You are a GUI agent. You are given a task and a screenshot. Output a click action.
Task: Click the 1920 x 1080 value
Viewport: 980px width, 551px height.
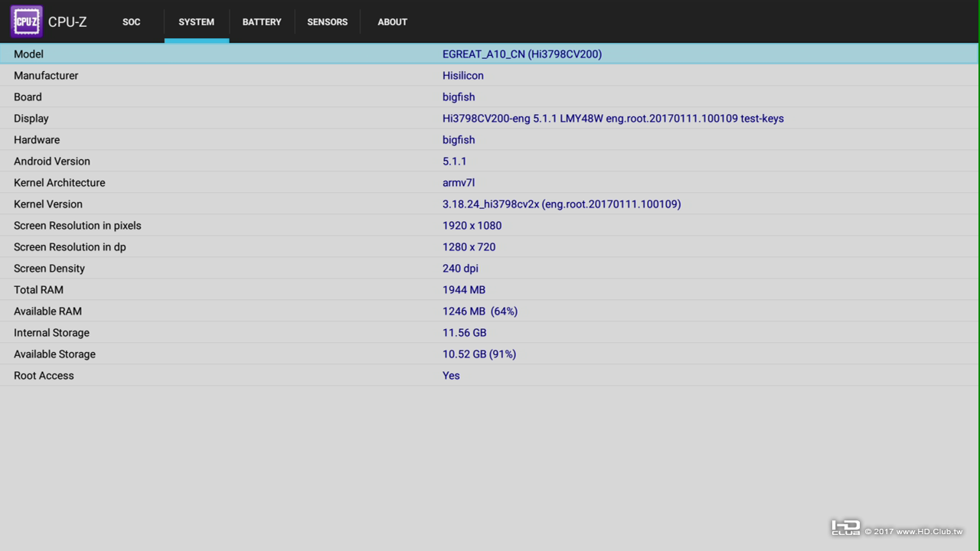(x=472, y=226)
